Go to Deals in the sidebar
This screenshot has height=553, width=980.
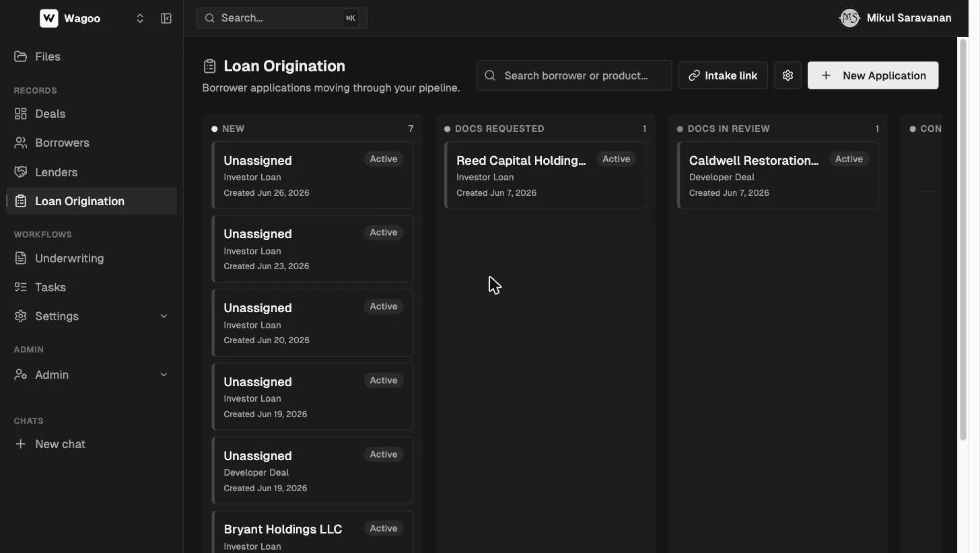92,114
